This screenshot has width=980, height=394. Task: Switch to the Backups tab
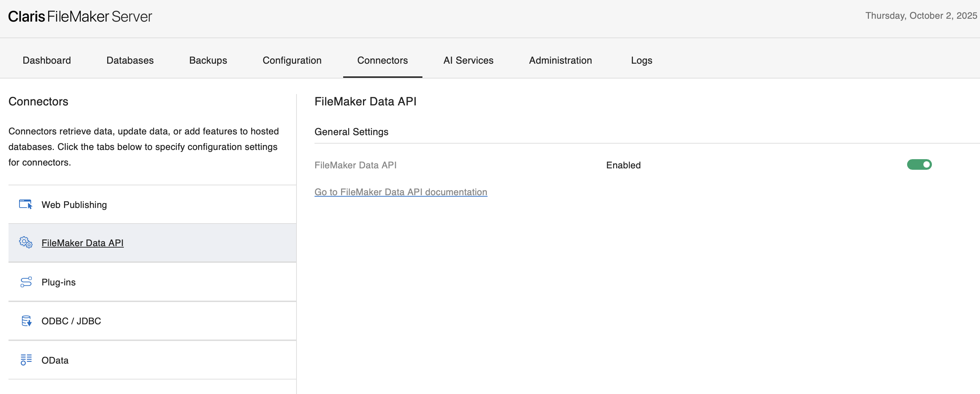(x=208, y=60)
